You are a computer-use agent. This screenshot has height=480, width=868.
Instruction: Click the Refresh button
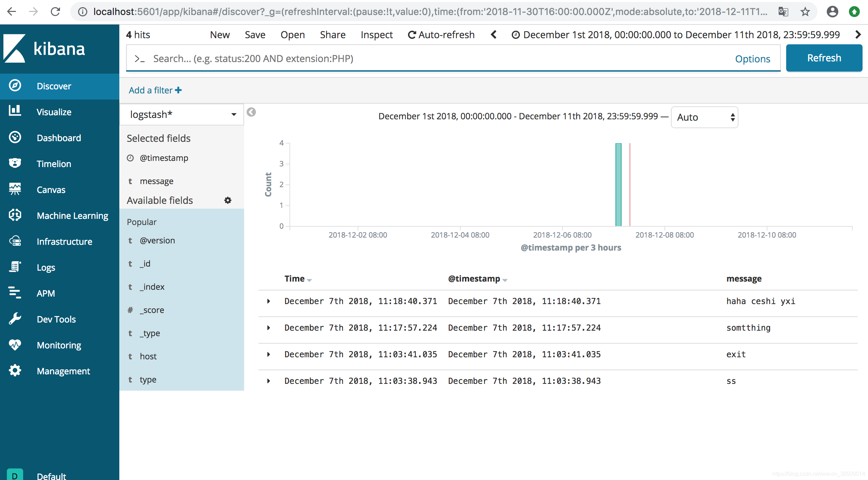825,58
